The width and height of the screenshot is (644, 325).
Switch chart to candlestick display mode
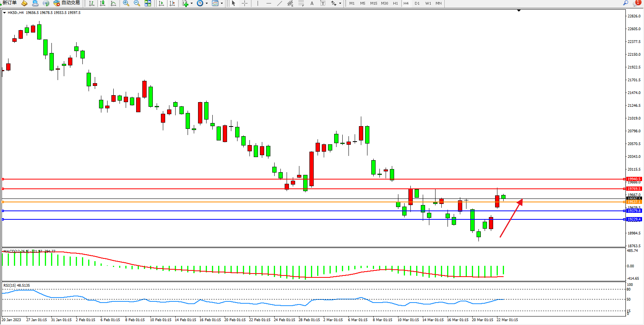click(x=102, y=3)
